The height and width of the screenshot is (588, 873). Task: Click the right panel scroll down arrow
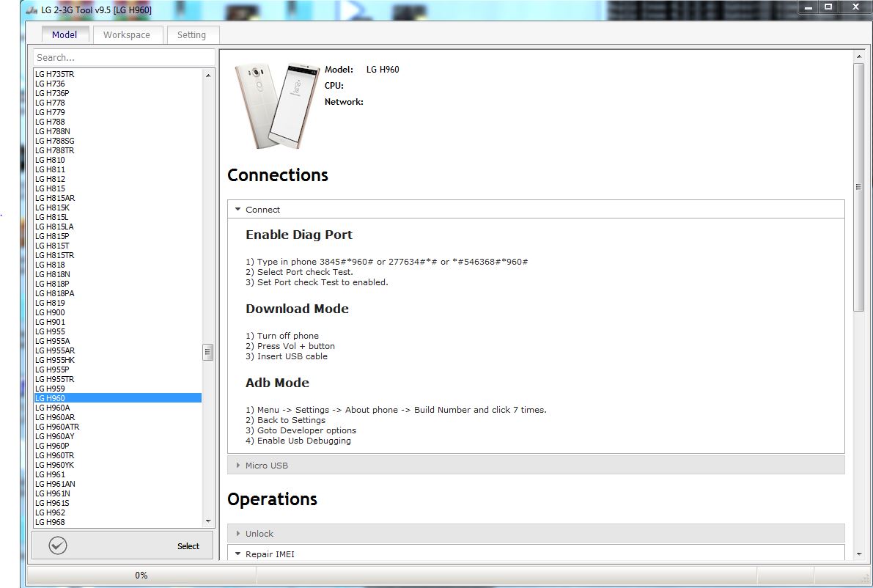858,554
